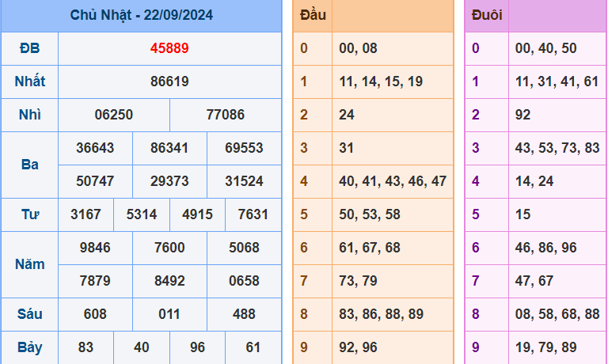
Task: Select the Nhì prize row label
Action: pyautogui.click(x=30, y=115)
